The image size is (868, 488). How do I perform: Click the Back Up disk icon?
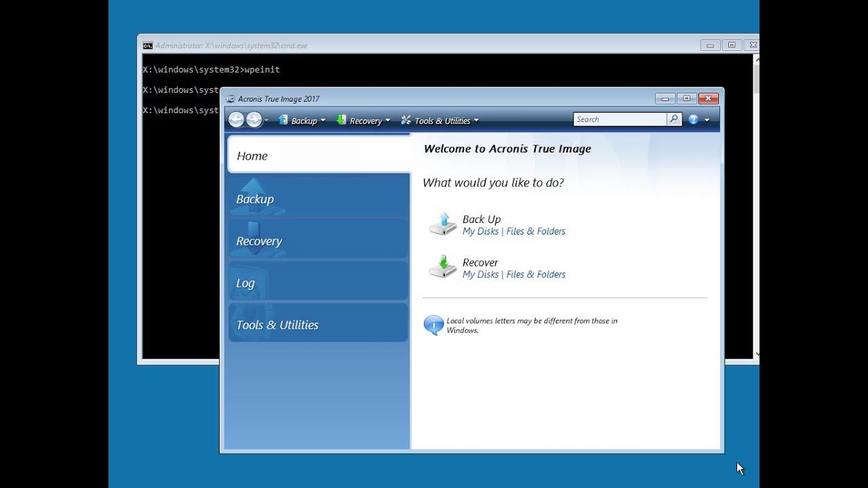coord(443,224)
